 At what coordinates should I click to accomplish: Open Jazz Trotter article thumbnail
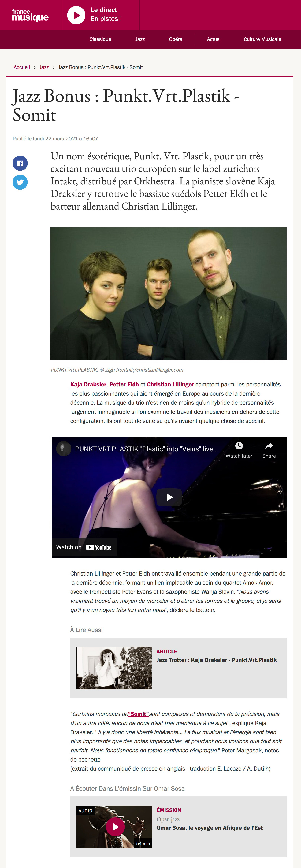pos(114,668)
